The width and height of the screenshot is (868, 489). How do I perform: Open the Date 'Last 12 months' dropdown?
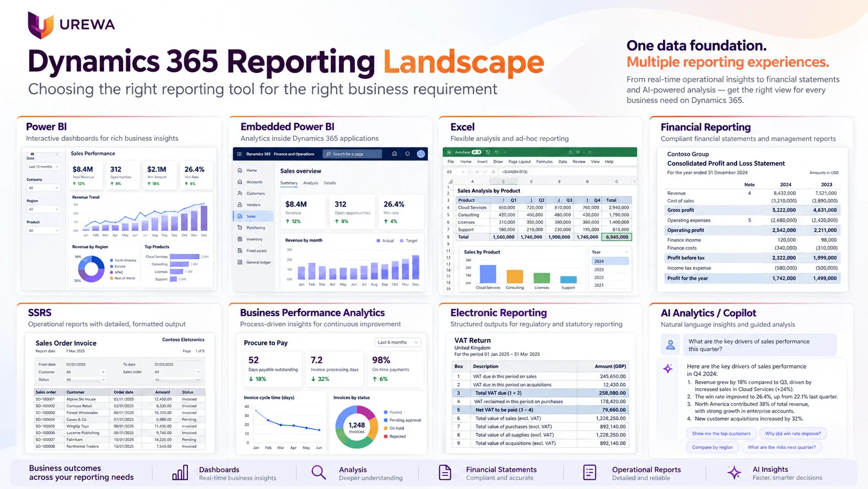coord(44,167)
